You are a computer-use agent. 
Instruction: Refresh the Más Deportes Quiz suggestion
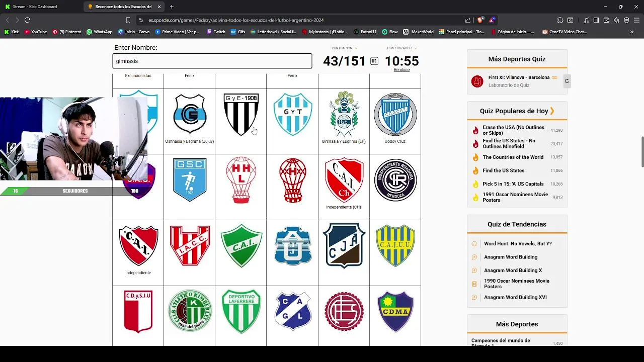[x=567, y=81]
